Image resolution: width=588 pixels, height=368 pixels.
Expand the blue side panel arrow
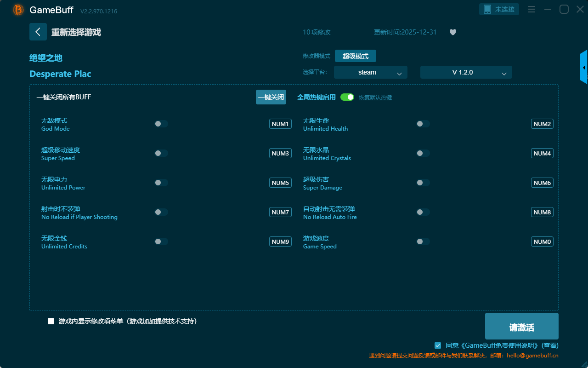click(x=584, y=68)
